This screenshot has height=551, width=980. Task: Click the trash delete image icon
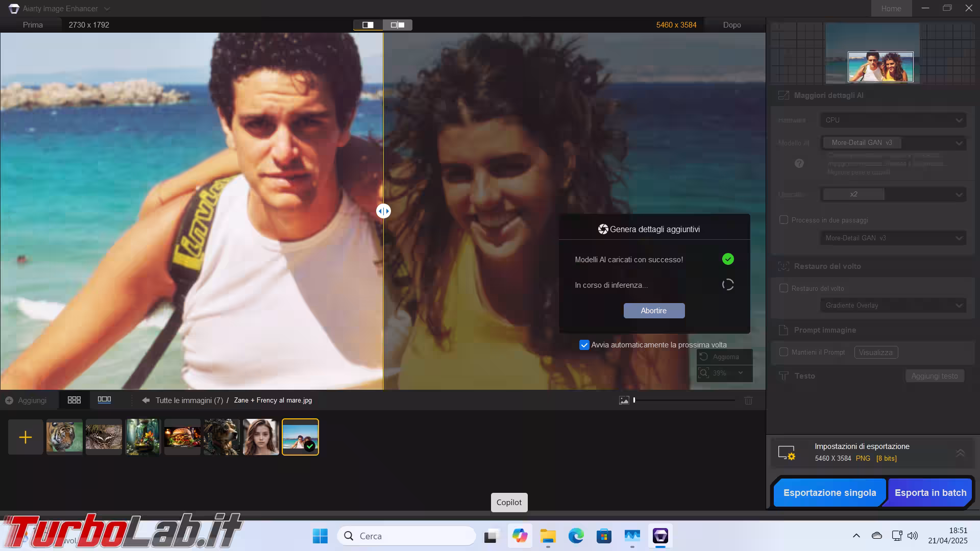tap(748, 401)
